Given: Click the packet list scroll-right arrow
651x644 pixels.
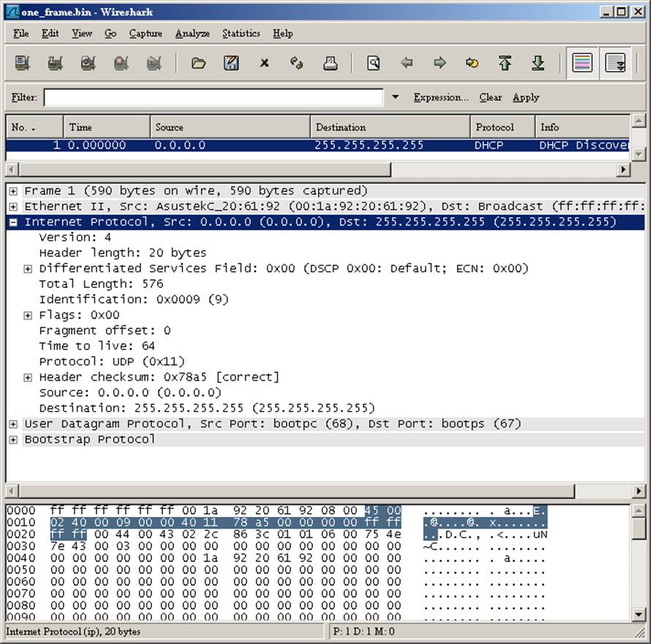Looking at the screenshot, I should click(623, 170).
